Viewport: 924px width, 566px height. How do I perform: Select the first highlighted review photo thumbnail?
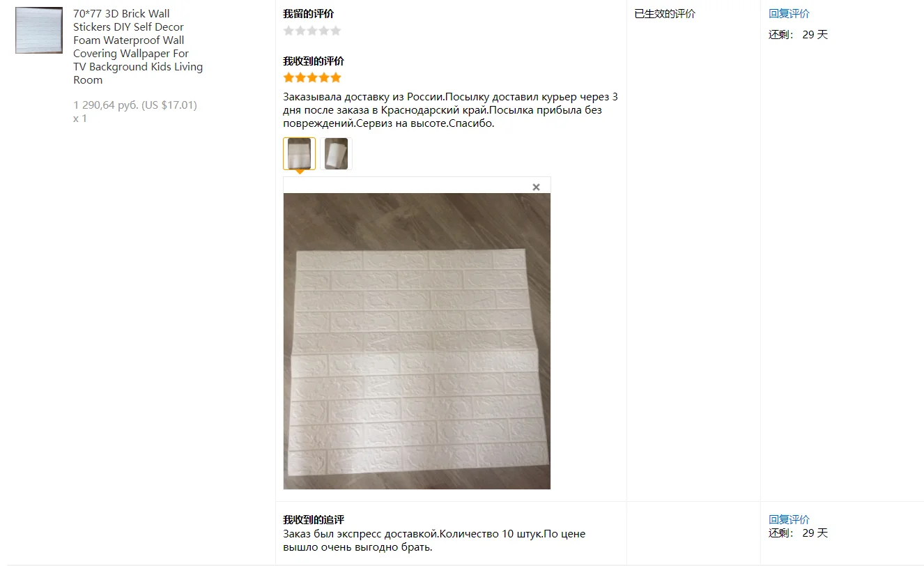tap(299, 153)
